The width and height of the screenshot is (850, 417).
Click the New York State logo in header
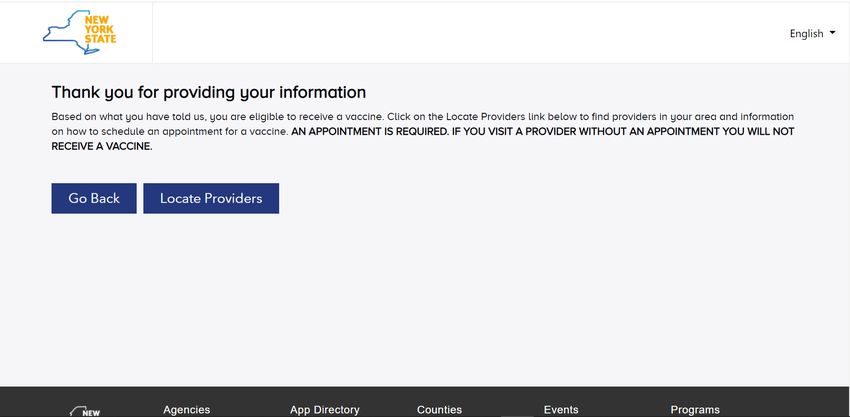pyautogui.click(x=80, y=32)
